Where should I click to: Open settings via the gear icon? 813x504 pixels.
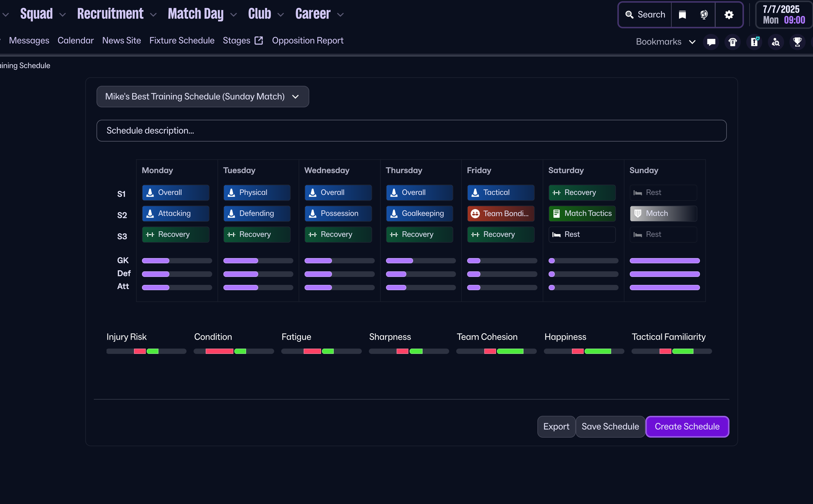(x=729, y=15)
